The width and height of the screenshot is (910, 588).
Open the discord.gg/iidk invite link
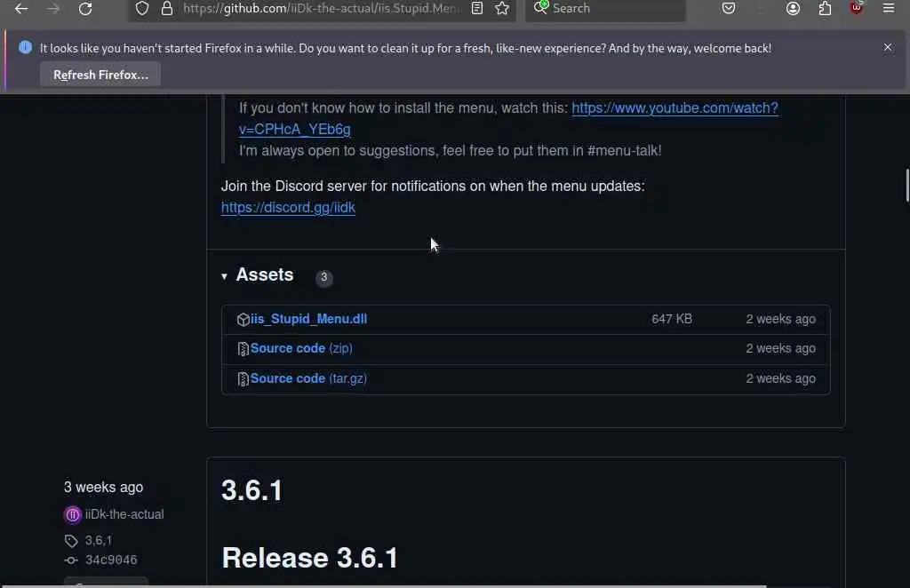point(288,207)
